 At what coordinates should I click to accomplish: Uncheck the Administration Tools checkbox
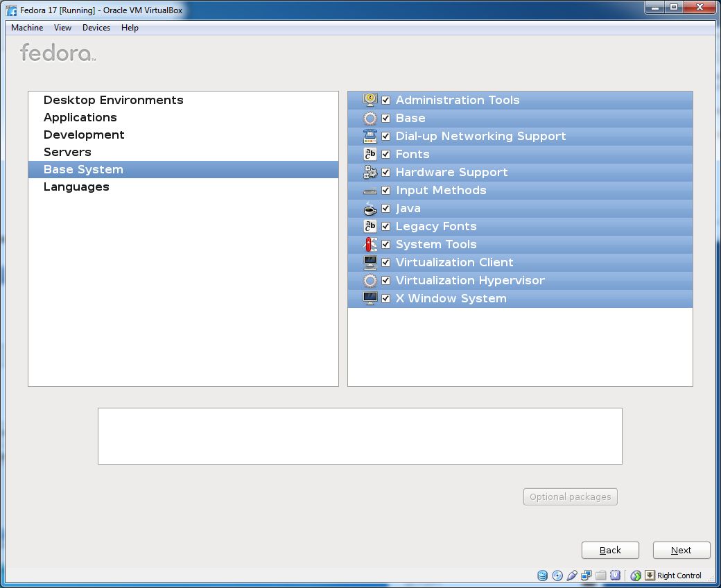click(385, 100)
